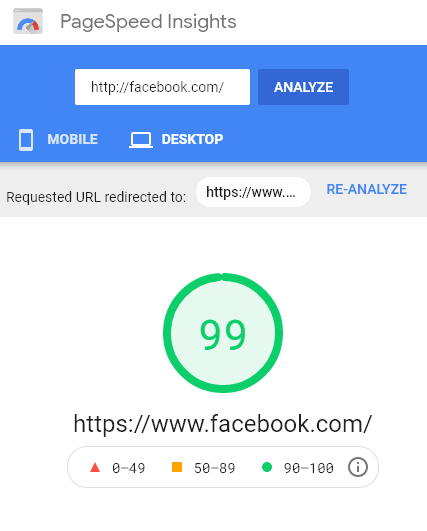The image size is (427, 531).
Task: Click the https://www.facebook.com/ result URL
Action: 223,424
